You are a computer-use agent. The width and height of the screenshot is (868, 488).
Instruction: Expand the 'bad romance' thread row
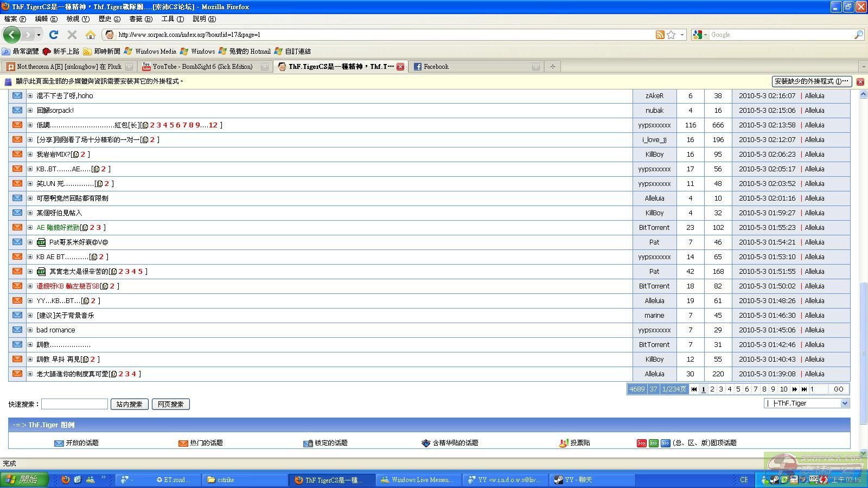30,330
